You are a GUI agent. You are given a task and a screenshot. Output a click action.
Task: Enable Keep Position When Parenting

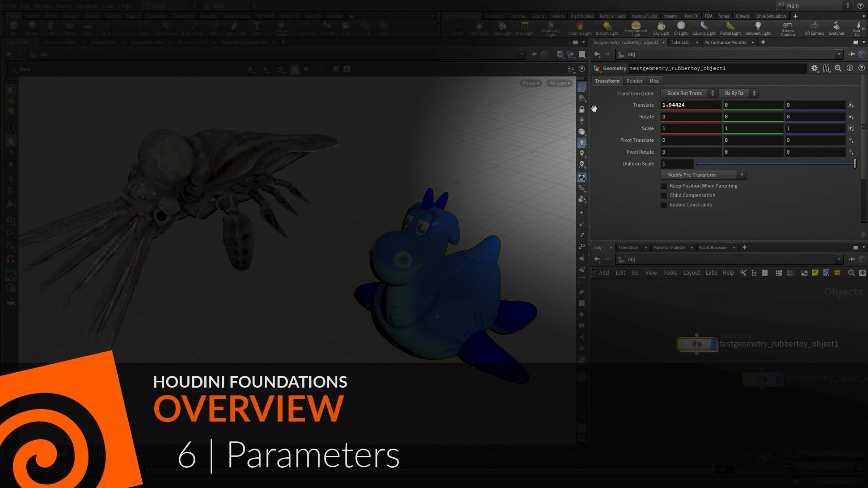(x=664, y=186)
